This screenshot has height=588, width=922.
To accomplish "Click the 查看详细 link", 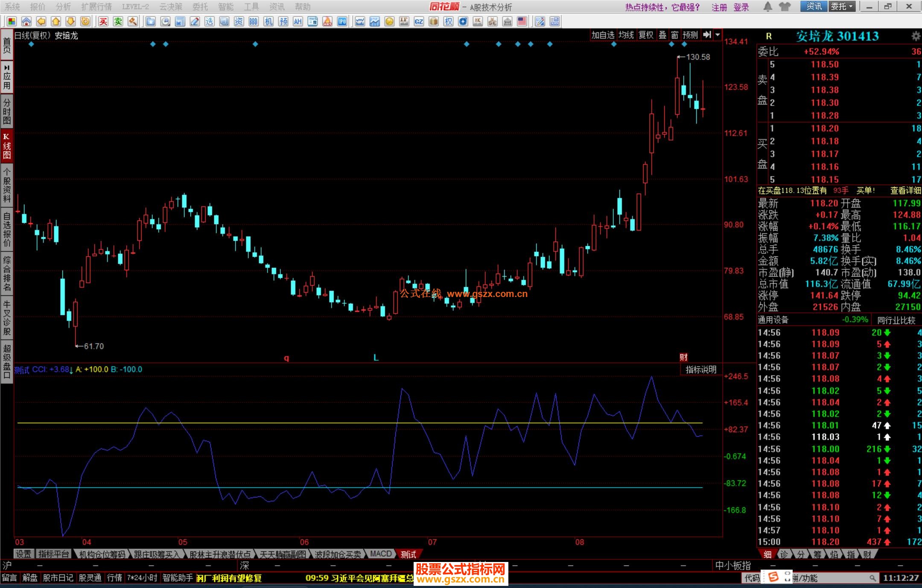I will tap(905, 191).
